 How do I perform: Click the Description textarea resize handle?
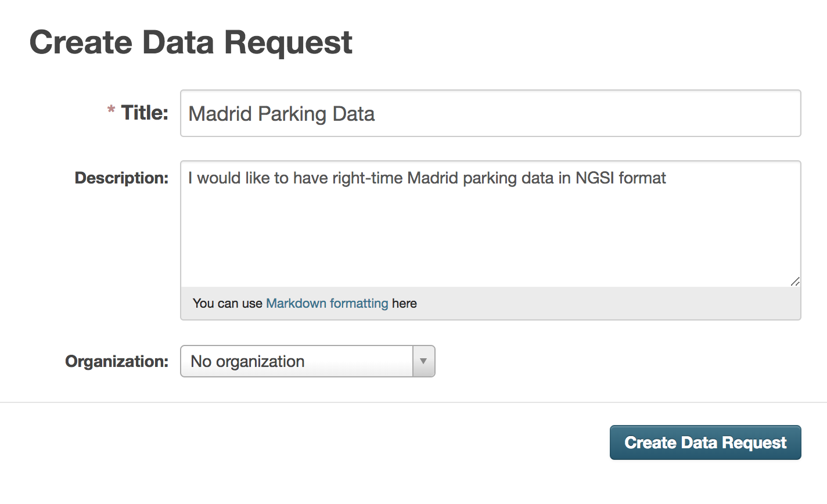795,282
